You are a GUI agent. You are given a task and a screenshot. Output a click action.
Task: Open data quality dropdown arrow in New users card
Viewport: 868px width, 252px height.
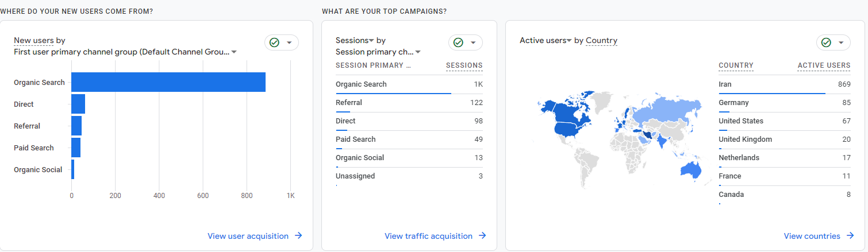[x=289, y=42]
